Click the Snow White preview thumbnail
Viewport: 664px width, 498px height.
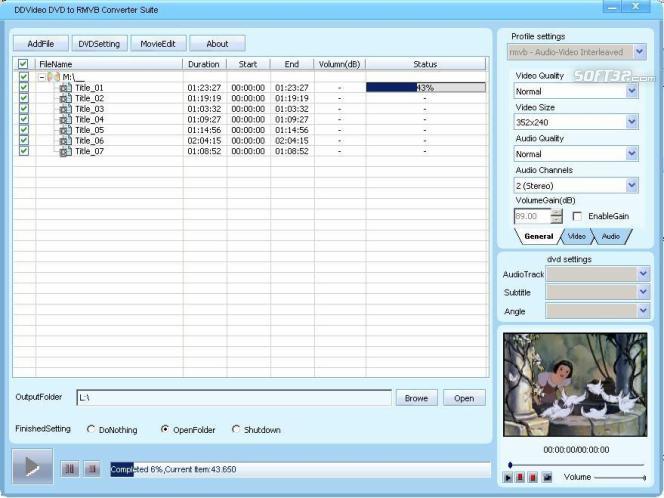575,385
